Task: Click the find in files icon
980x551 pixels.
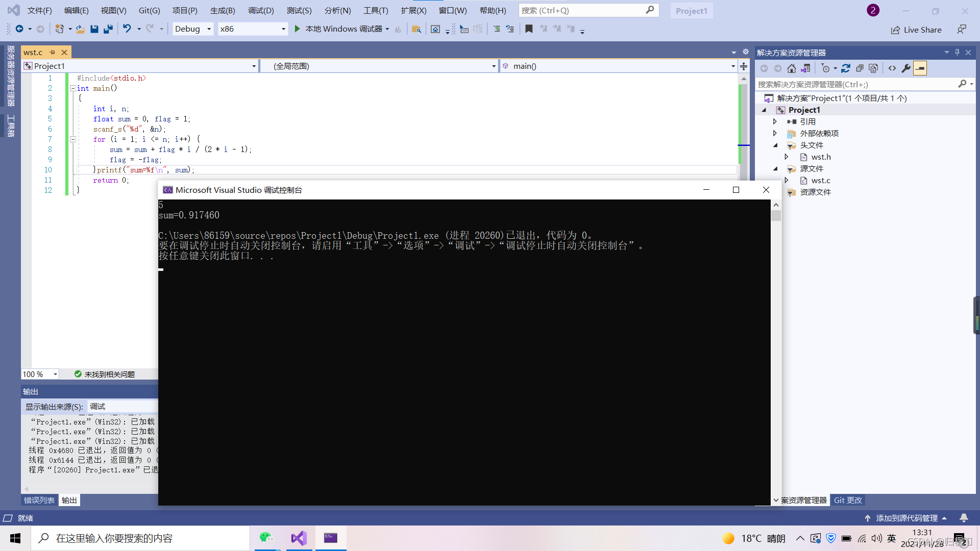Action: [416, 29]
